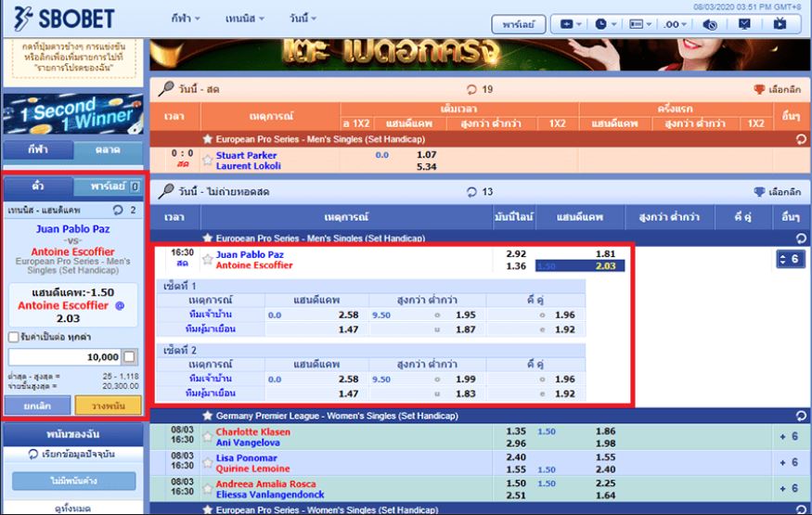Open the เทนนิส tennis dropdown menu

click(245, 19)
